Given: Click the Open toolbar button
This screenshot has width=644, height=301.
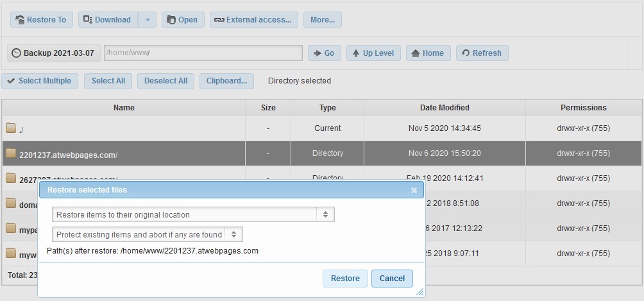Looking at the screenshot, I should (x=183, y=20).
